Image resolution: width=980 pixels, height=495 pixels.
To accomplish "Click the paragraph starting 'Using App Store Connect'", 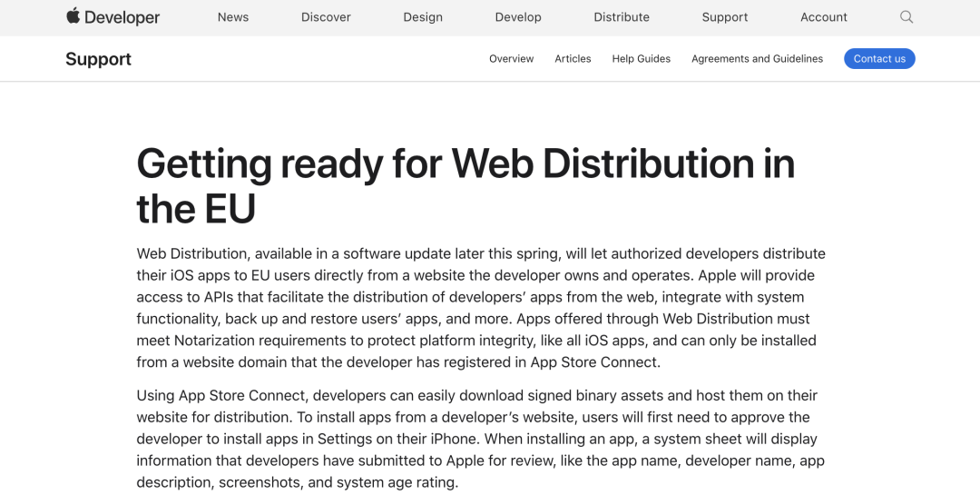I will [x=481, y=439].
